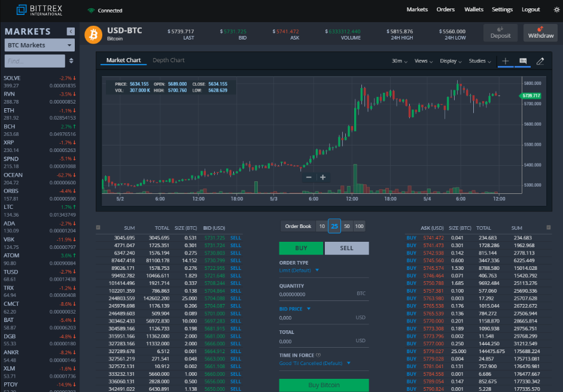Click BUY on the 5779.027 ask row

tap(412, 351)
